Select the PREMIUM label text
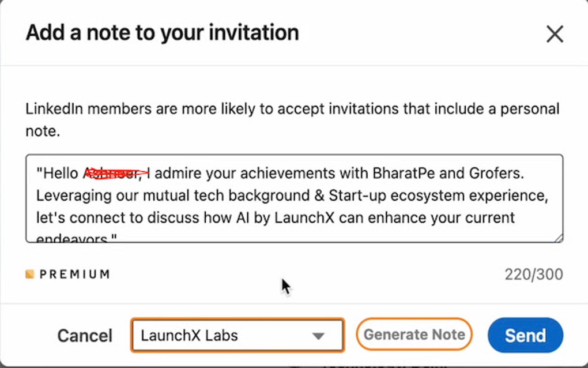588x368 pixels. [x=74, y=274]
